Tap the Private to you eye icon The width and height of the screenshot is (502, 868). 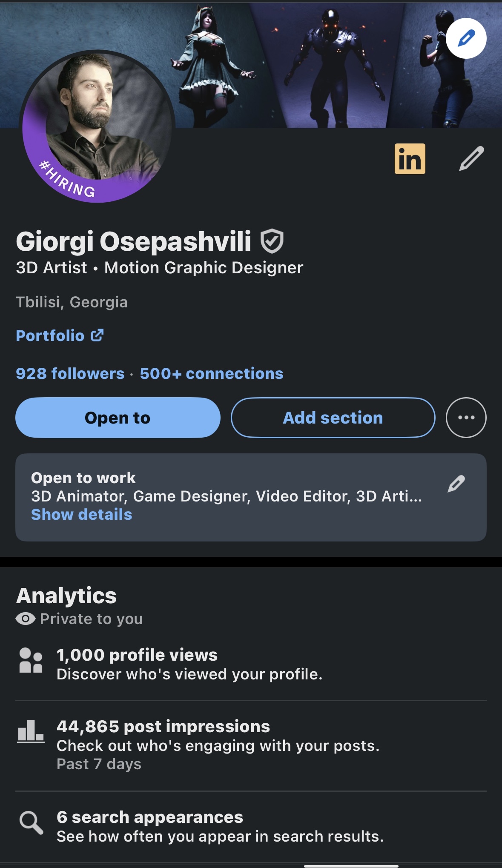tap(26, 619)
